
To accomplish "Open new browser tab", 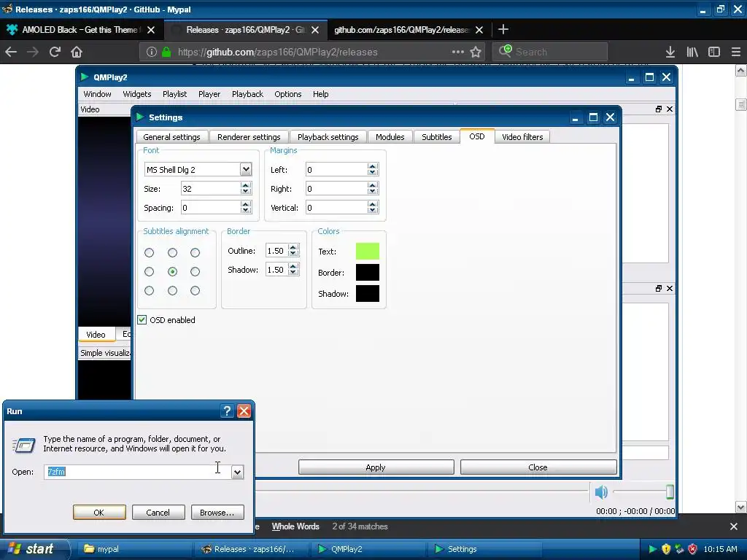I will click(503, 29).
